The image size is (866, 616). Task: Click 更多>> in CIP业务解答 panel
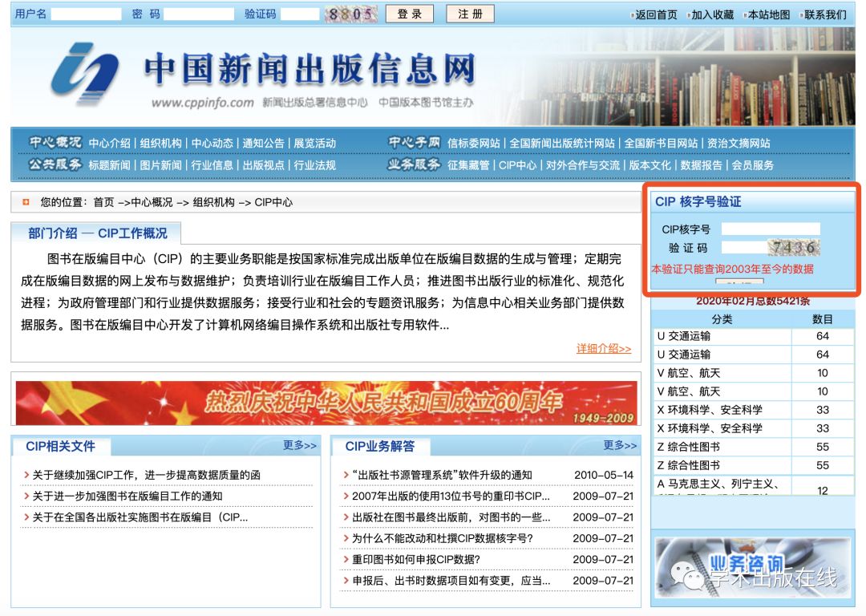(x=620, y=445)
